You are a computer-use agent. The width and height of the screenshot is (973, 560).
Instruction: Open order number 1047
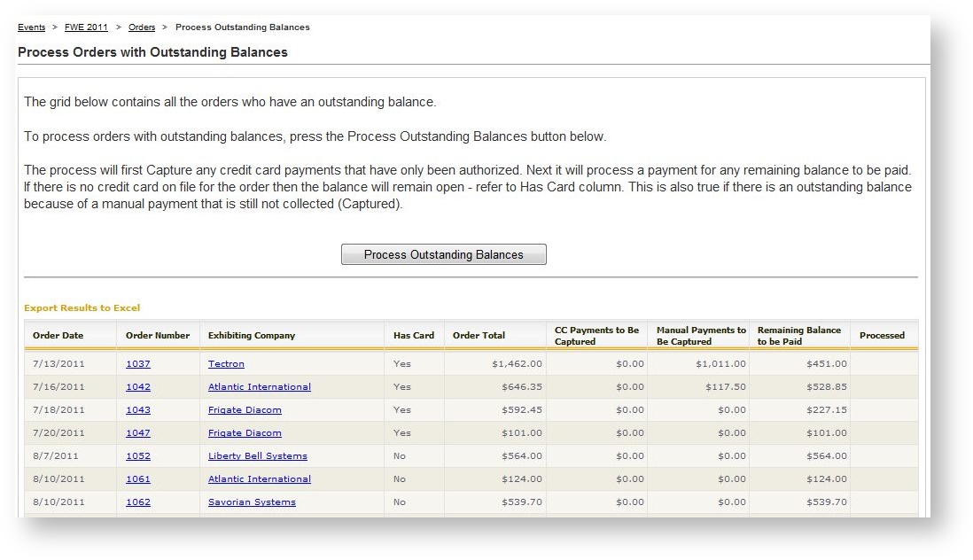pyautogui.click(x=137, y=432)
